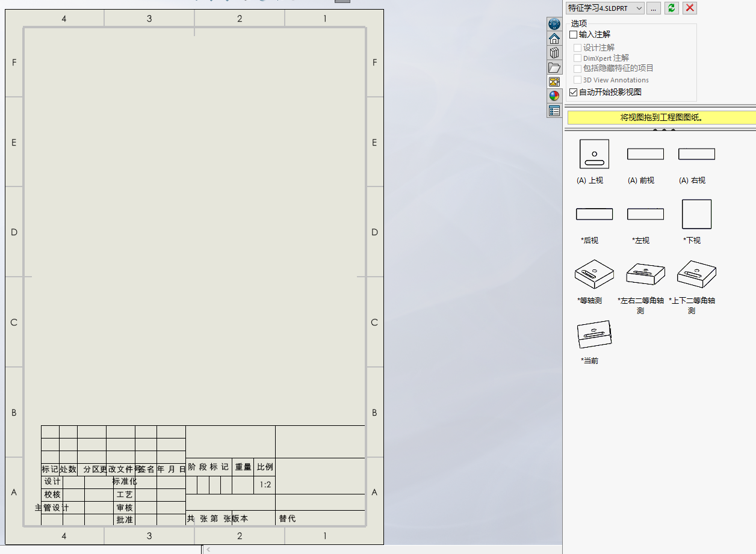Image resolution: width=756 pixels, height=554 pixels.
Task: Browse for a part with the ... button
Action: click(x=654, y=8)
